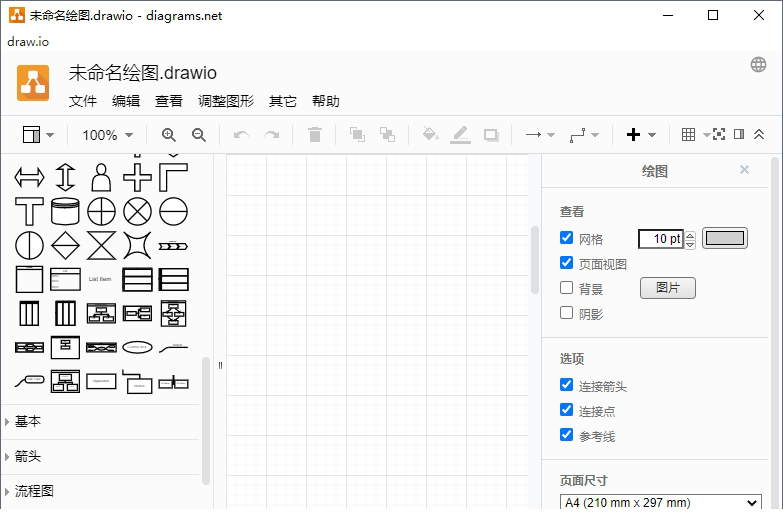Open the 帮助 menu
783x529 pixels.
(x=326, y=101)
